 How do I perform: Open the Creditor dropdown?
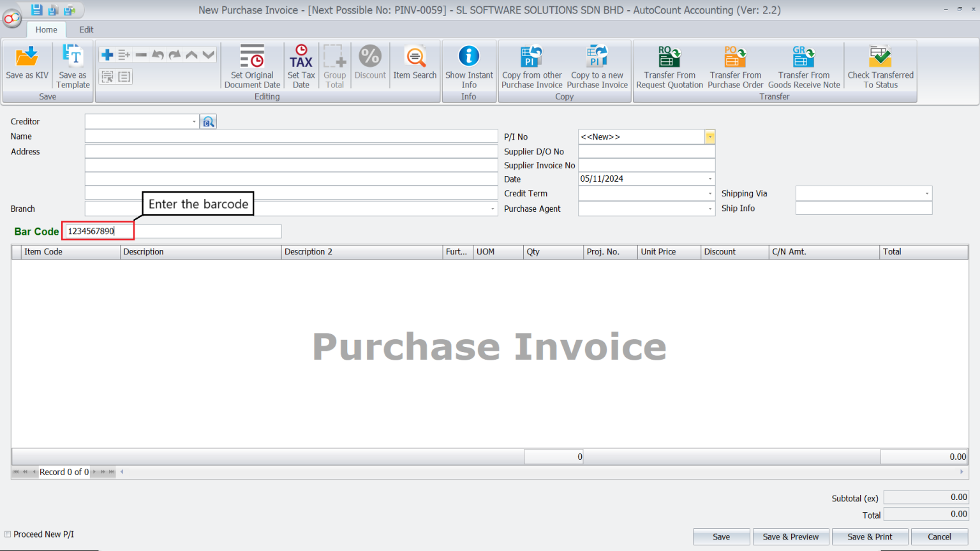[195, 121]
